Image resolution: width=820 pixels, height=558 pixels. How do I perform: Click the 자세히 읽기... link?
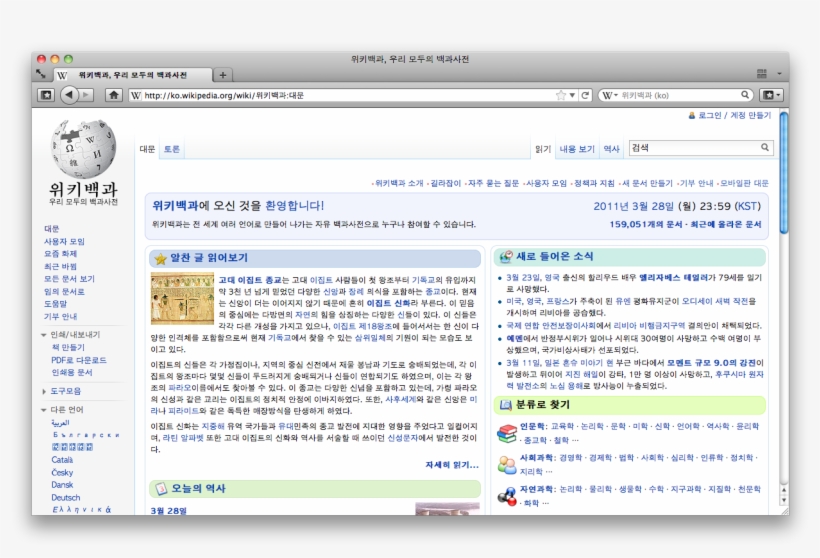(x=452, y=464)
